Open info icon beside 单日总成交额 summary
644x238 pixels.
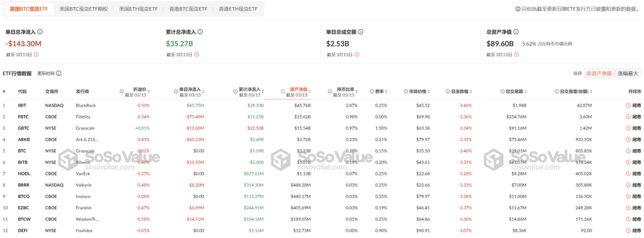[361, 32]
